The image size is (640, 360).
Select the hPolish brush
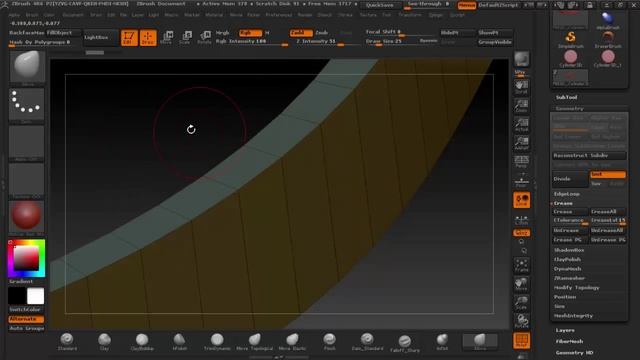click(180, 342)
